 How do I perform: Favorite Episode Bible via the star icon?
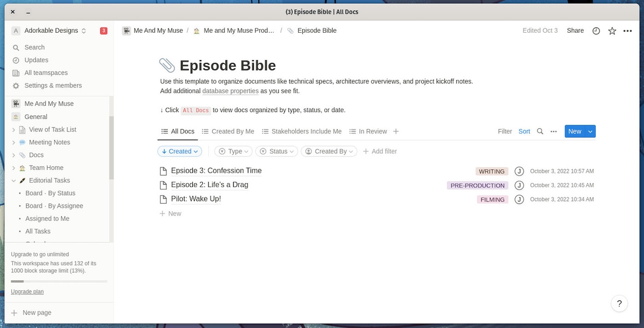tap(612, 31)
